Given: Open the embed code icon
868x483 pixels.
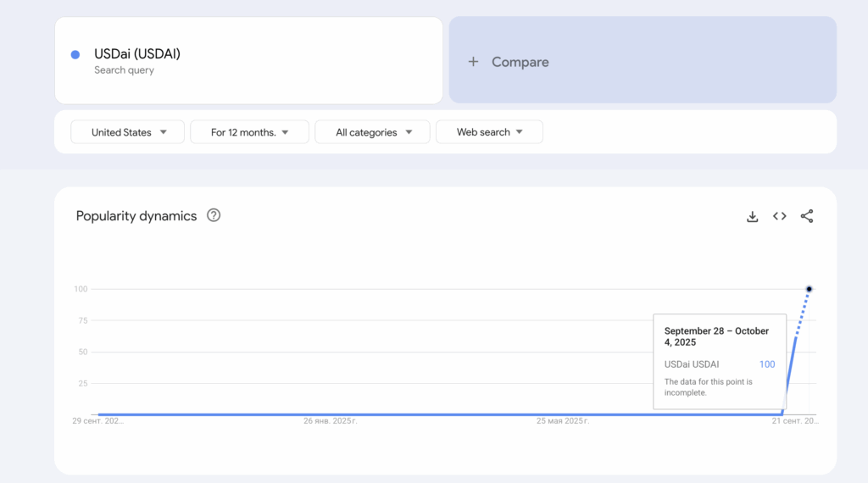Looking at the screenshot, I should tap(779, 216).
